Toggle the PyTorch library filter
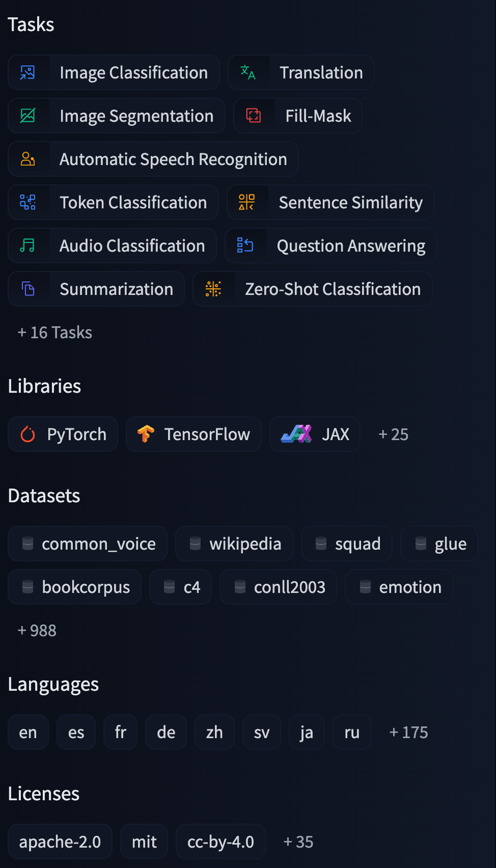The image size is (496, 868). [x=63, y=435]
